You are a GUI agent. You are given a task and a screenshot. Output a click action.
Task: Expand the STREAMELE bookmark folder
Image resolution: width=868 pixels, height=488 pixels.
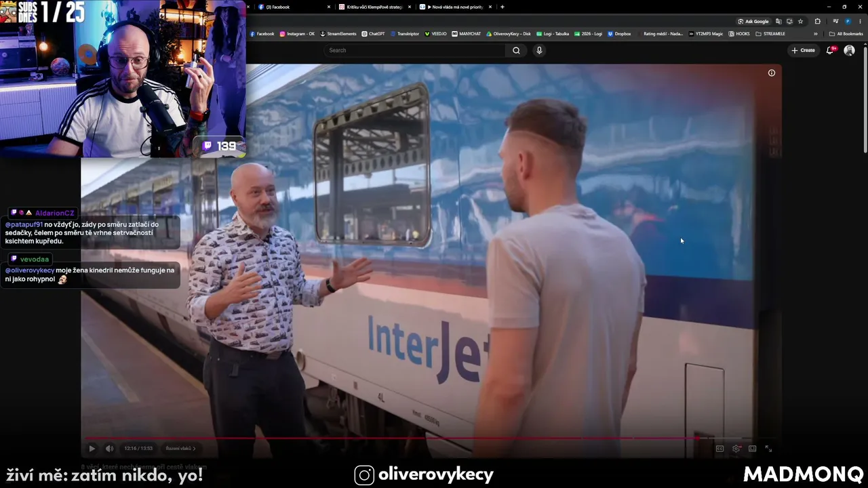tap(770, 33)
